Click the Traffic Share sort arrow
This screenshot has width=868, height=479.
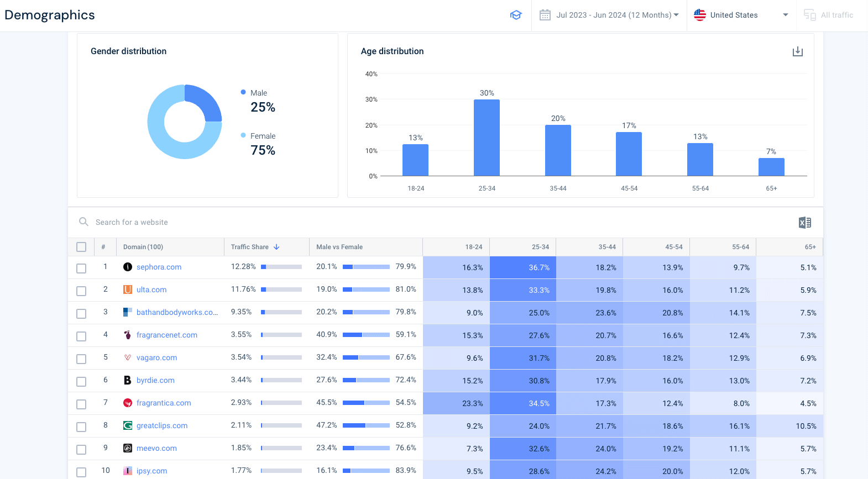(276, 247)
